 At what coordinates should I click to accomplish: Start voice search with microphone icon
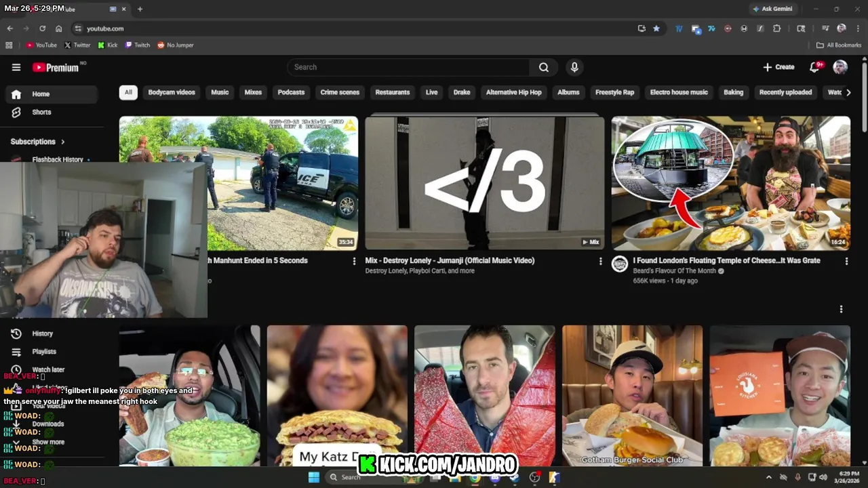click(574, 67)
